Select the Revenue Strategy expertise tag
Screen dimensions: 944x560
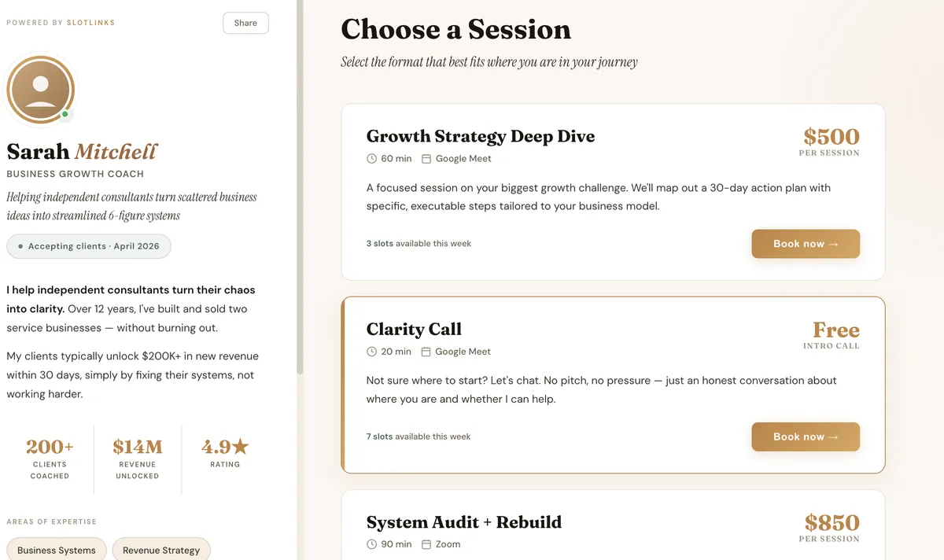[161, 550]
